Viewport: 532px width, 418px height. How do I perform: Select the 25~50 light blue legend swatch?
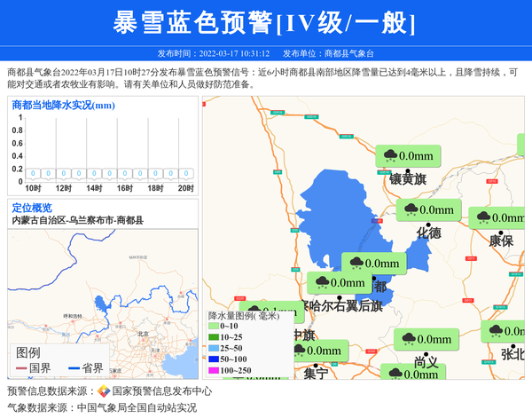[x=214, y=349]
